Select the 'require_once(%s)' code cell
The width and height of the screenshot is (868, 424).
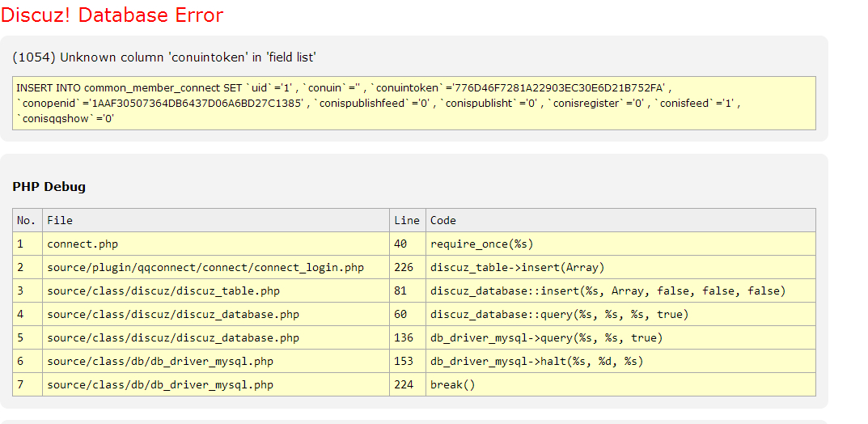coord(620,244)
